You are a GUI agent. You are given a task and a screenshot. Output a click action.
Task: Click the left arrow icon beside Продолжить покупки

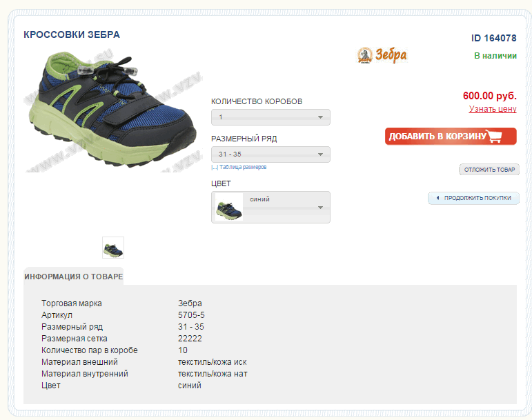(437, 198)
